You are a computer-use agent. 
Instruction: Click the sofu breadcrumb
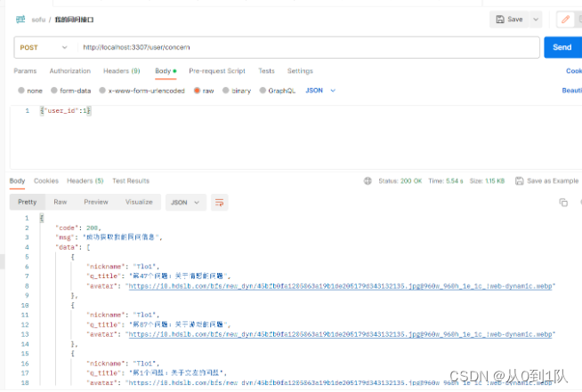(x=38, y=20)
